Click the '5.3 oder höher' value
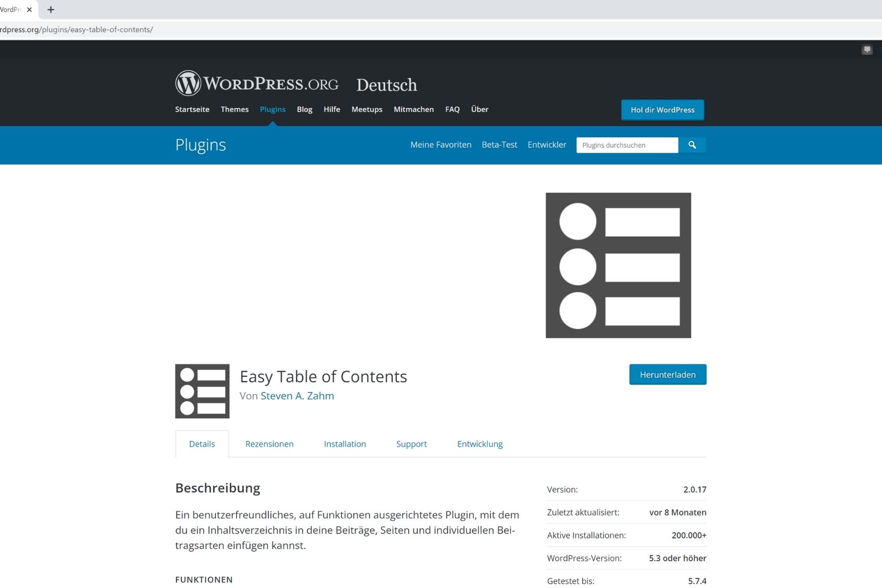This screenshot has width=882, height=588. [678, 558]
